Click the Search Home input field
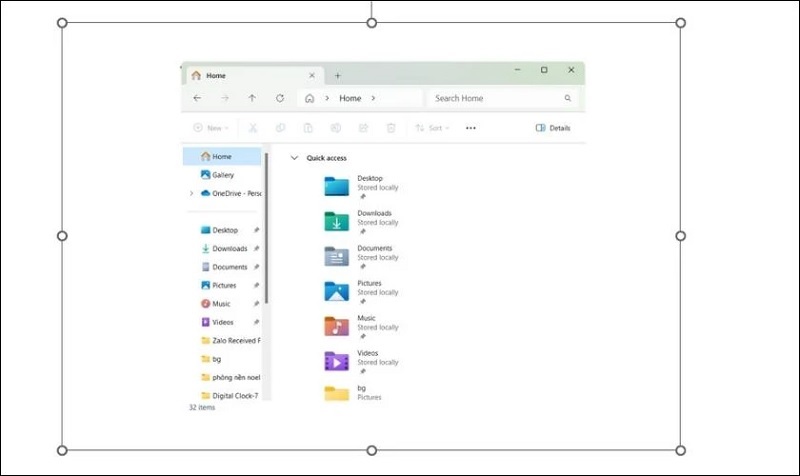The height and width of the screenshot is (476, 800). click(495, 99)
